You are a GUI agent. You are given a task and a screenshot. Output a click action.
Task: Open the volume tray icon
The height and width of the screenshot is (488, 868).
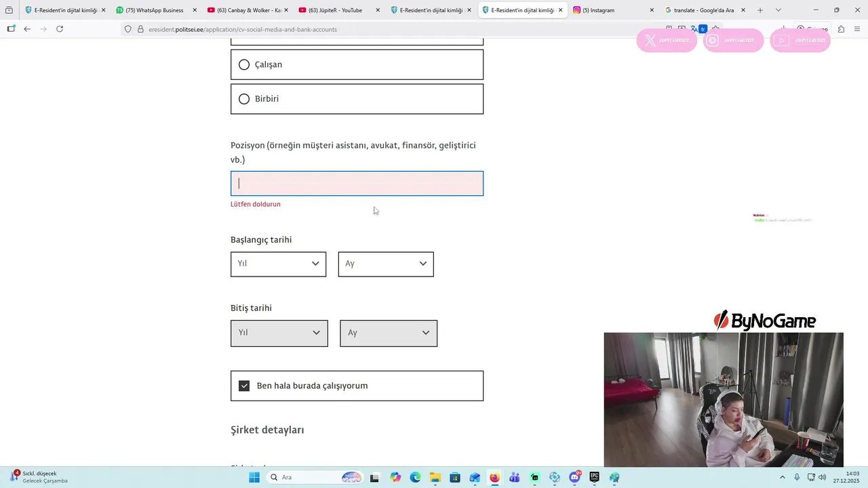[823, 477]
